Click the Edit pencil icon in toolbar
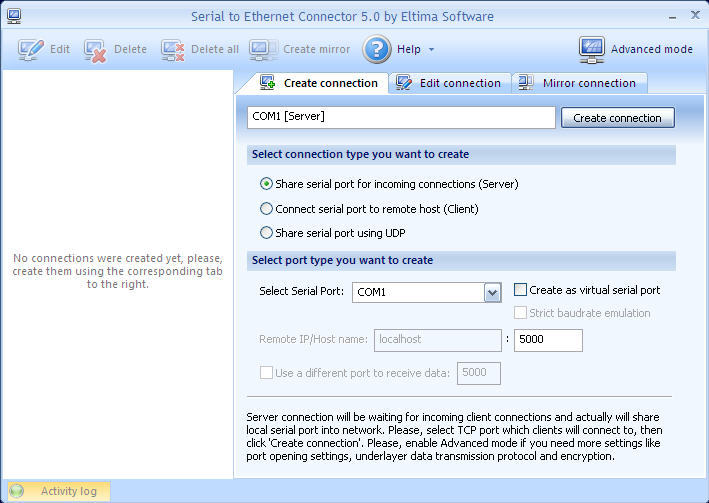709x503 pixels. [x=31, y=49]
